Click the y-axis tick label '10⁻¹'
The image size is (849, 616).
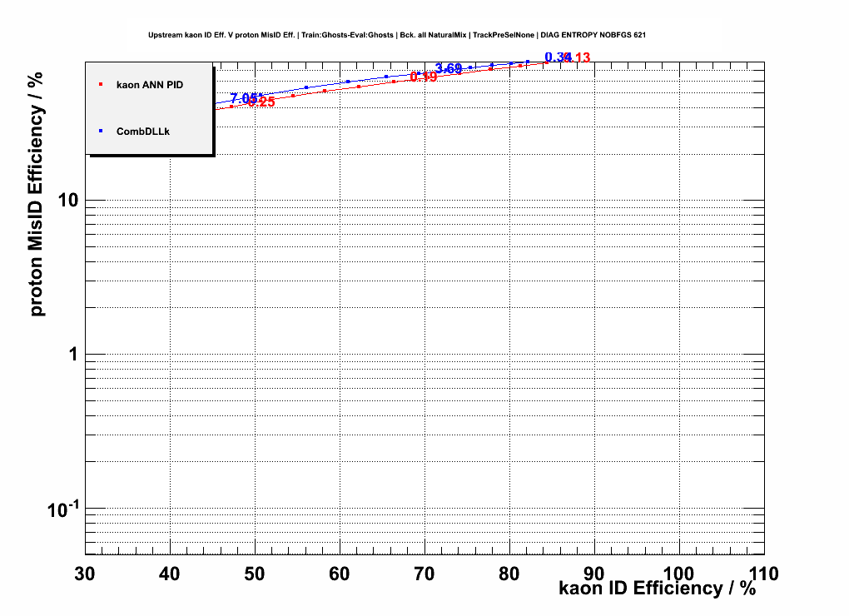[x=63, y=509]
